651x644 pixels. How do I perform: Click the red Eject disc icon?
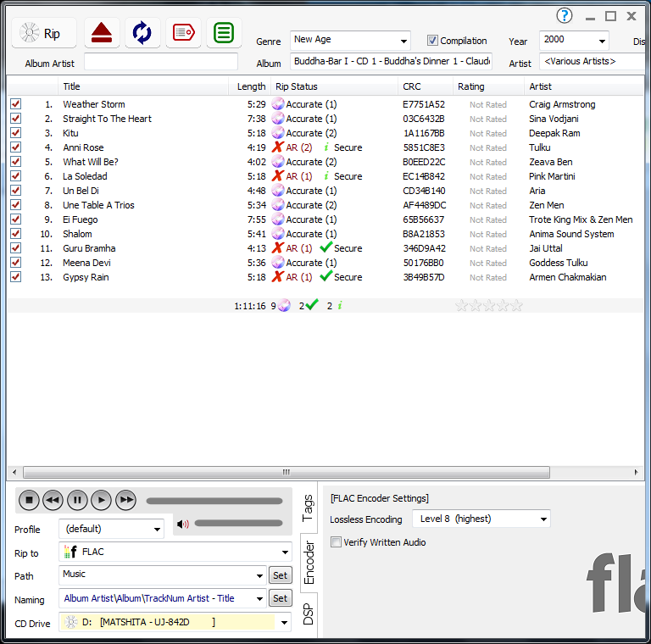tap(102, 33)
